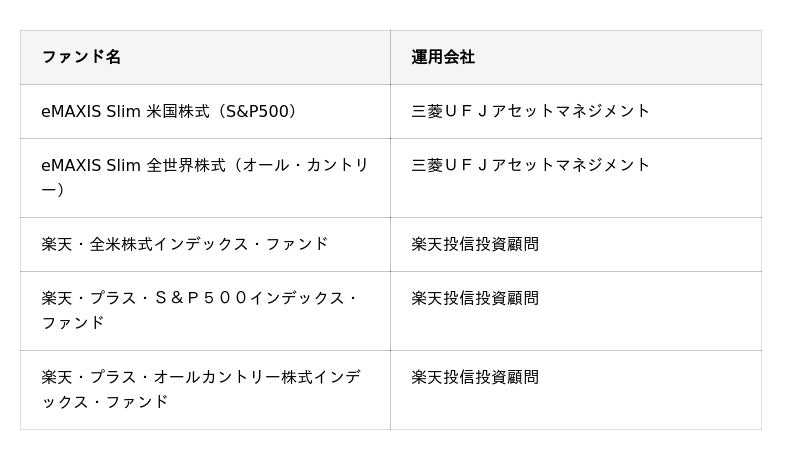Click the 楽天・プラス・Ｓ＆Ｐ５００インデックス・ファンド cell
This screenshot has width=800, height=460.
coord(198,310)
